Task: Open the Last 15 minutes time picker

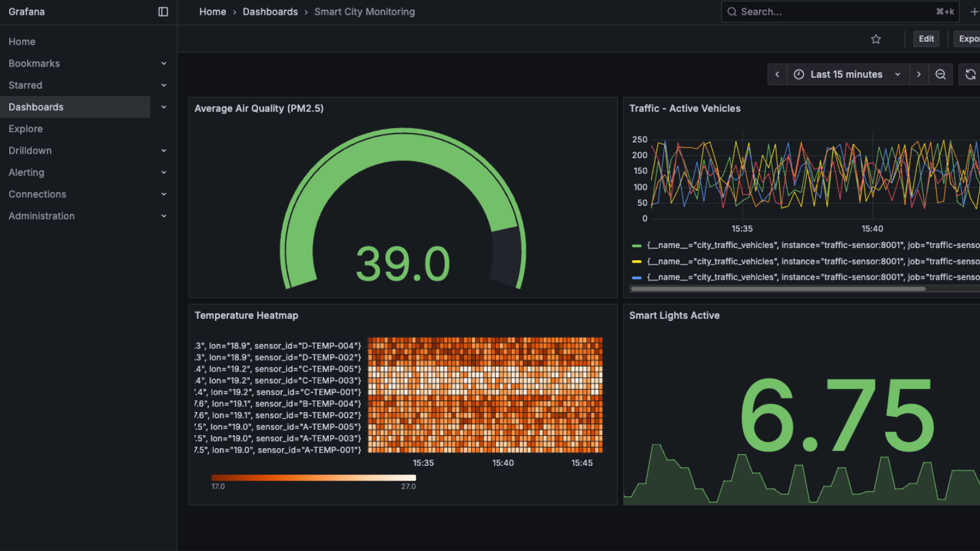Action: coord(847,75)
